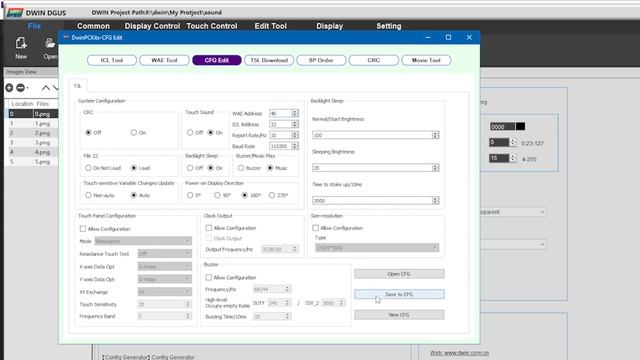Select Non-auto variable changes update
This screenshot has width=640, height=360.
click(x=88, y=196)
